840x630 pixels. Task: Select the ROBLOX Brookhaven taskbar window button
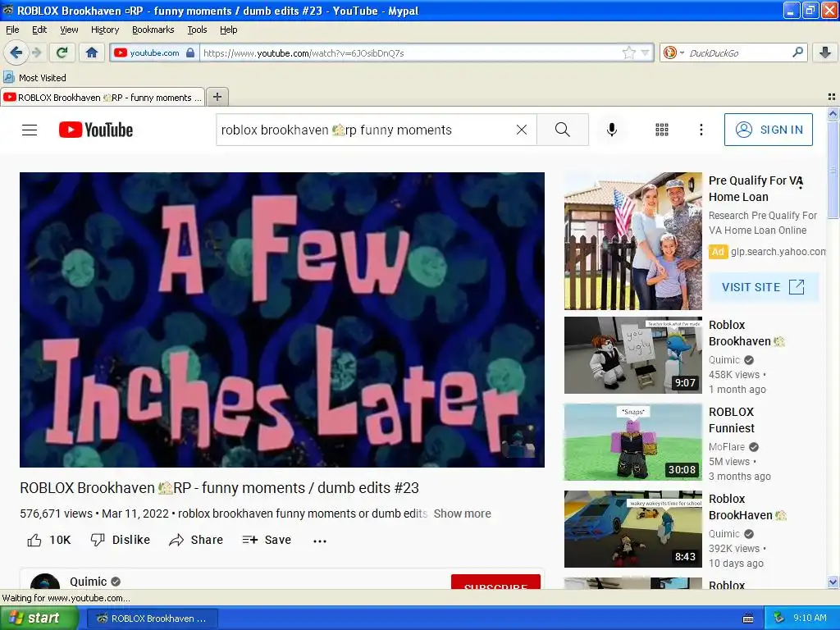(x=152, y=619)
